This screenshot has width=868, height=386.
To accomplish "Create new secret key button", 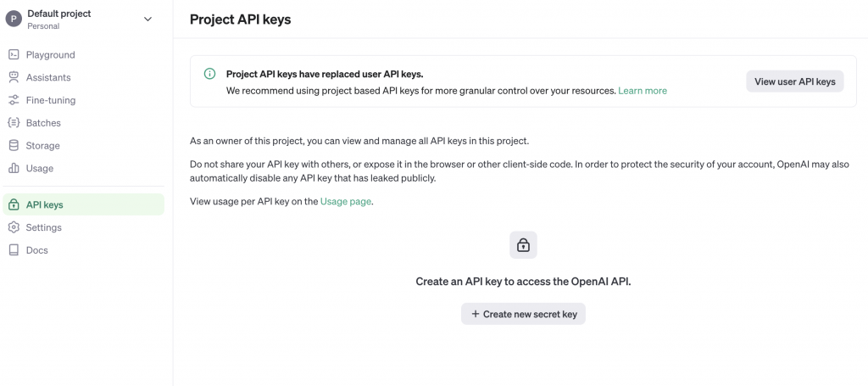I will pyautogui.click(x=523, y=314).
